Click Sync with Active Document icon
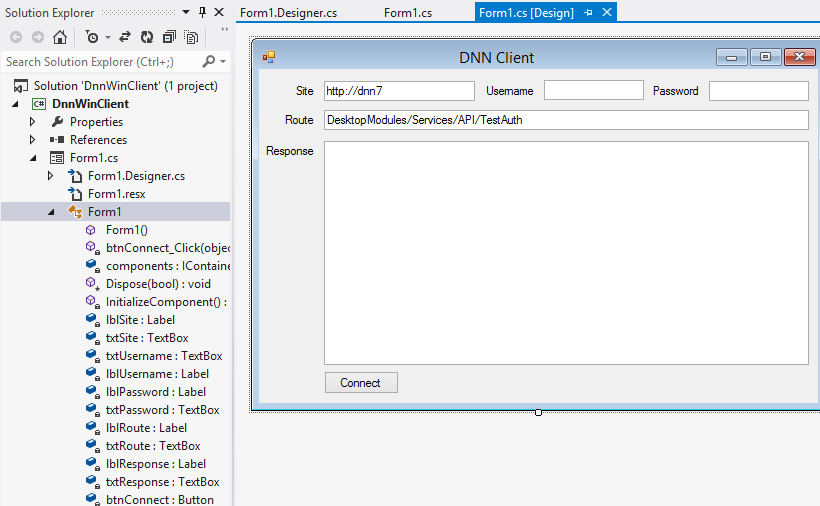The image size is (820, 506). [124, 37]
